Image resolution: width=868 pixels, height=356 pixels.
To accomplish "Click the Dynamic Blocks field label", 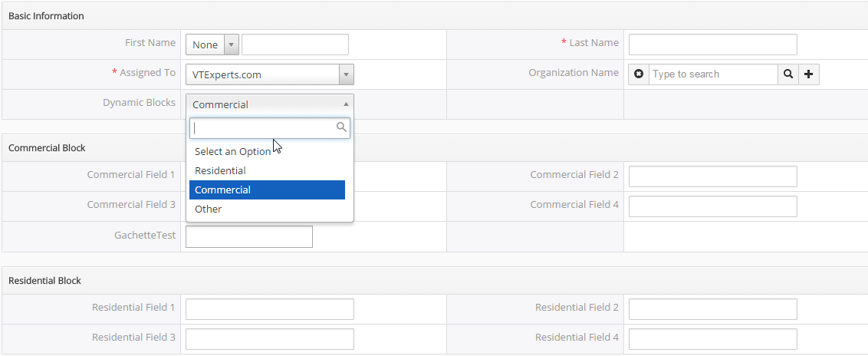I will (x=139, y=102).
